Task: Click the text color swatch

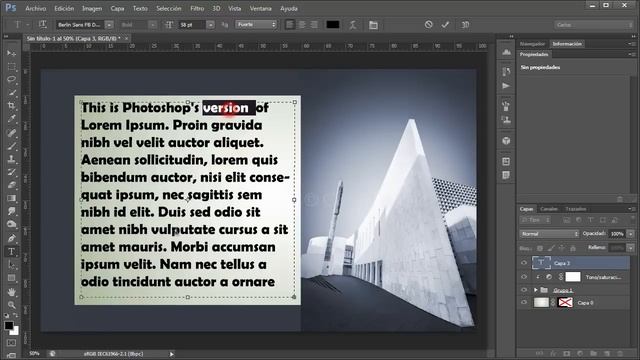Action: tap(333, 24)
